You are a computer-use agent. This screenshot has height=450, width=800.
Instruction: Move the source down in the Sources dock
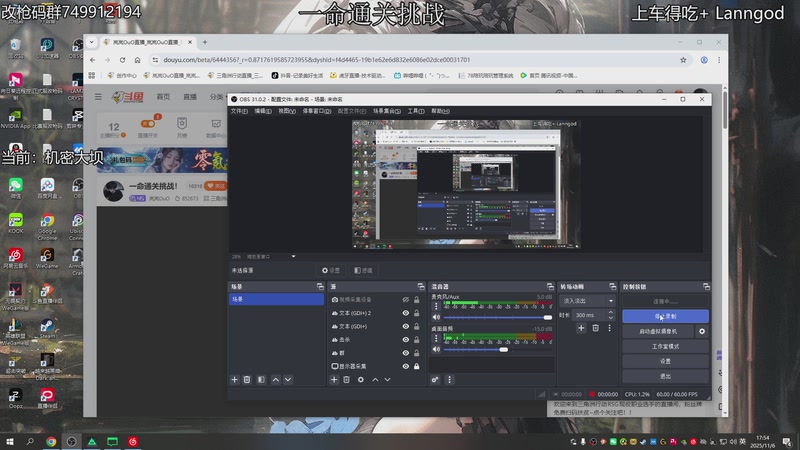tap(387, 380)
